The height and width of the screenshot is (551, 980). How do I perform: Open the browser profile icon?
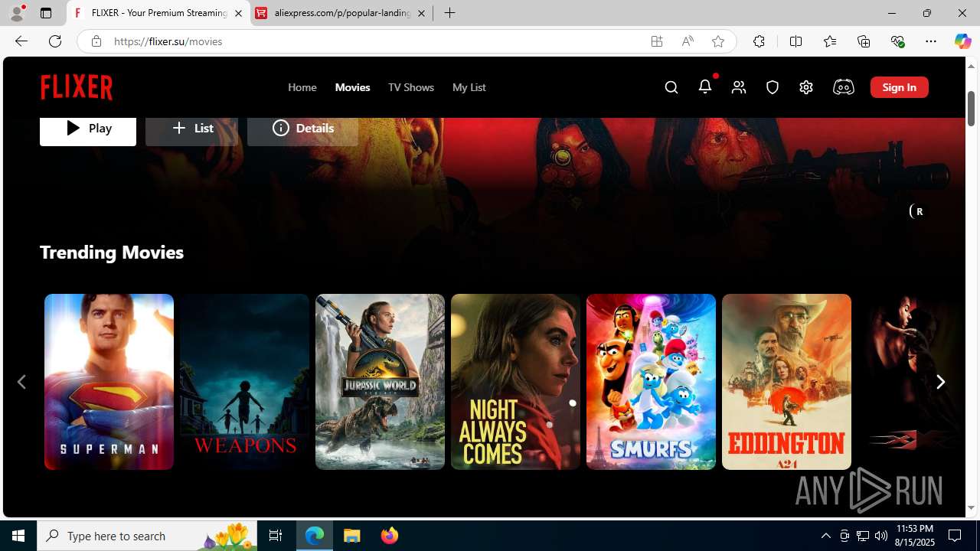point(17,13)
